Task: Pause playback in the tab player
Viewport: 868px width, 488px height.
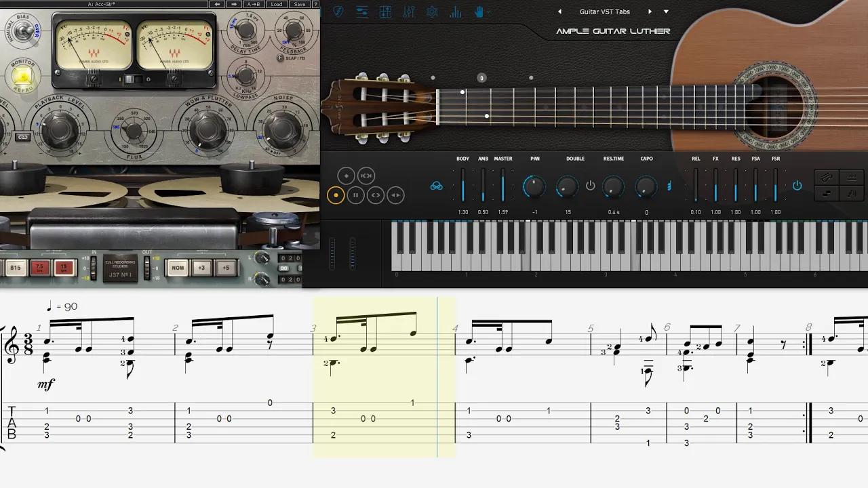Action: tap(355, 195)
